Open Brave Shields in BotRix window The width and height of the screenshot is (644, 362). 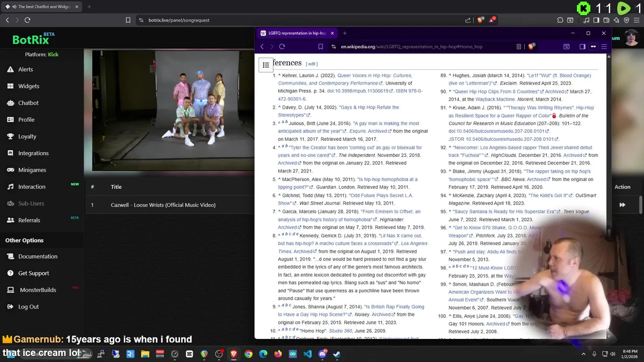click(x=480, y=20)
